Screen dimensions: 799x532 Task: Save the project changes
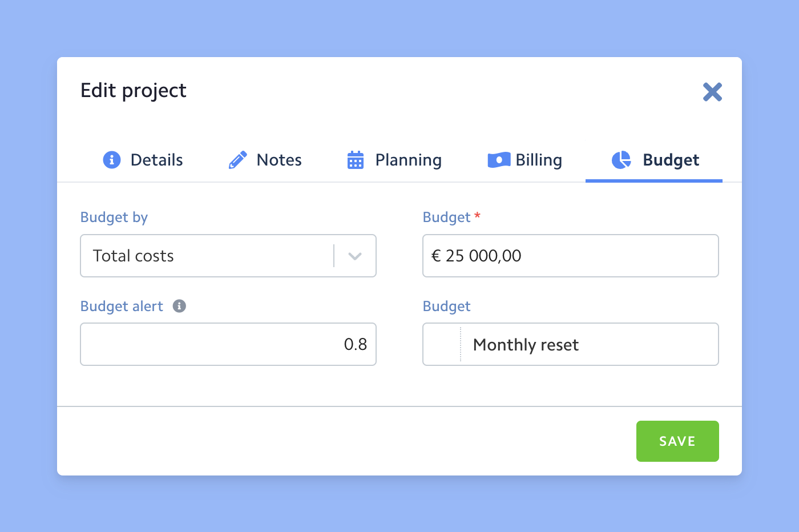(677, 441)
